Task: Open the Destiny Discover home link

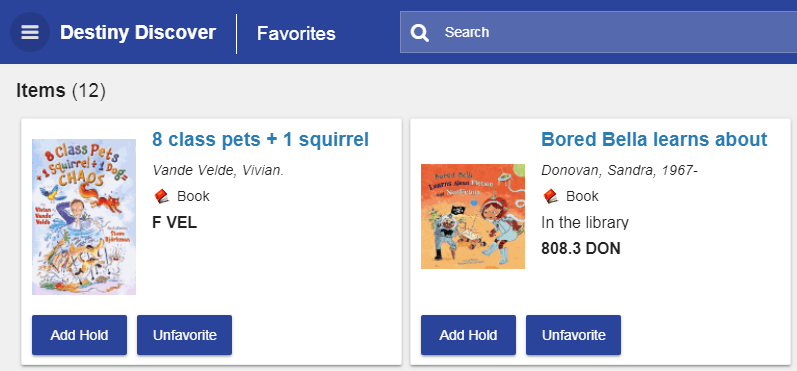Action: pyautogui.click(x=138, y=33)
